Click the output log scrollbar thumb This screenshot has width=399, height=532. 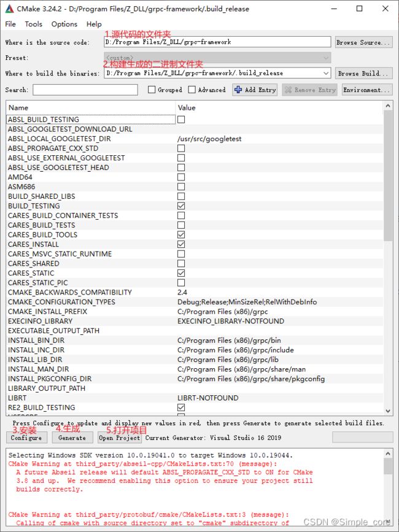(388, 466)
